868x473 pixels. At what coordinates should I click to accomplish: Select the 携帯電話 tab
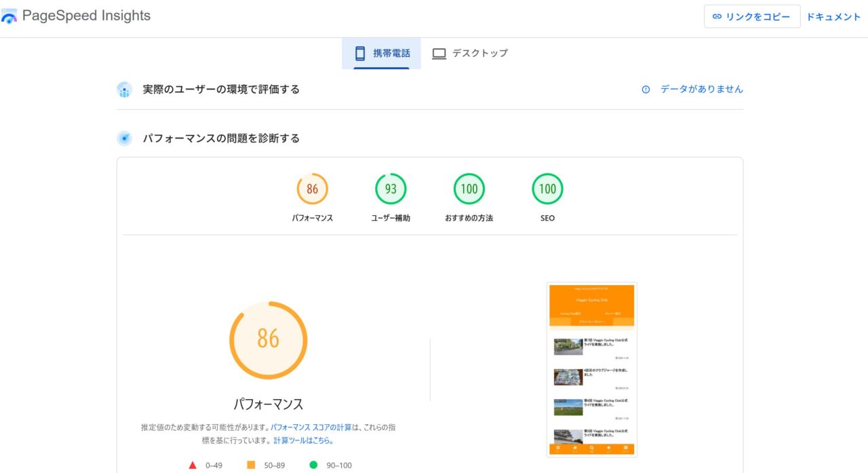[381, 53]
